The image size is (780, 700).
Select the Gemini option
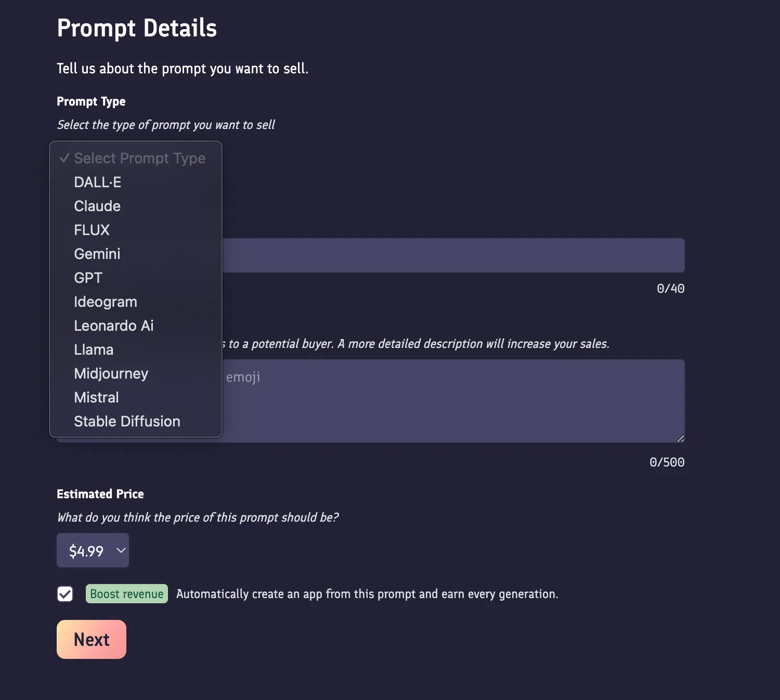97,254
